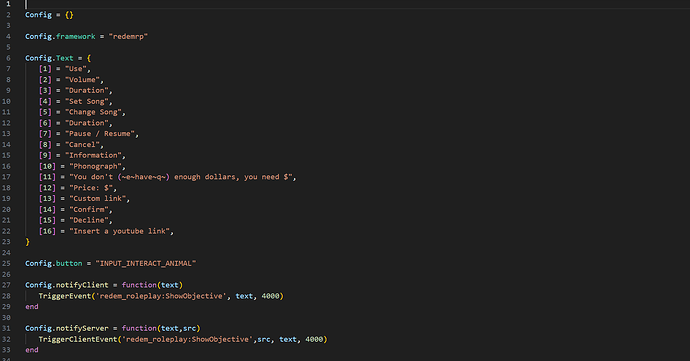This screenshot has height=361, width=690.
Task: Click the Config.notifyServer function name
Action: pos(67,328)
